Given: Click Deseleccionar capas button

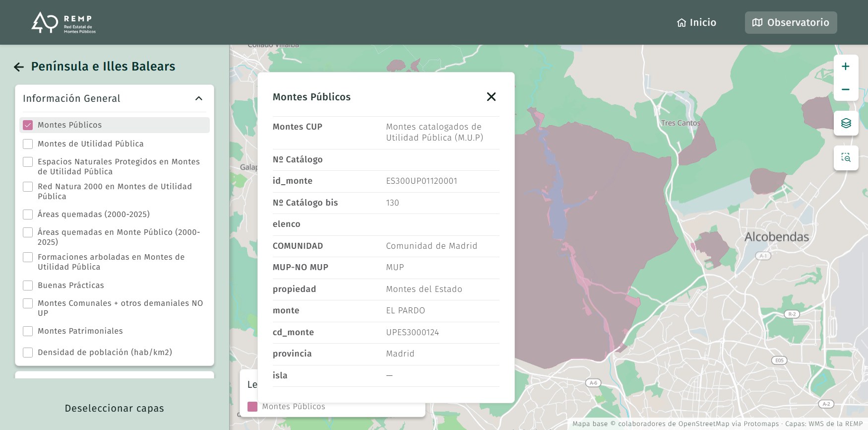Looking at the screenshot, I should click(x=114, y=408).
